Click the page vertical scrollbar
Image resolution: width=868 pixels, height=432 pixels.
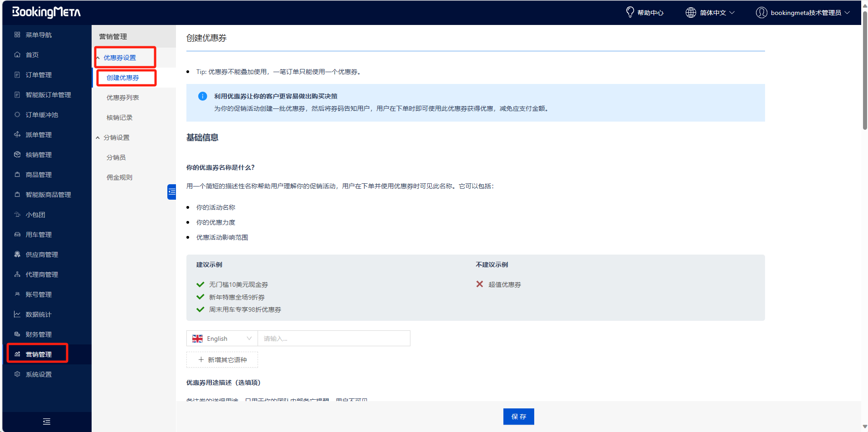(x=864, y=73)
